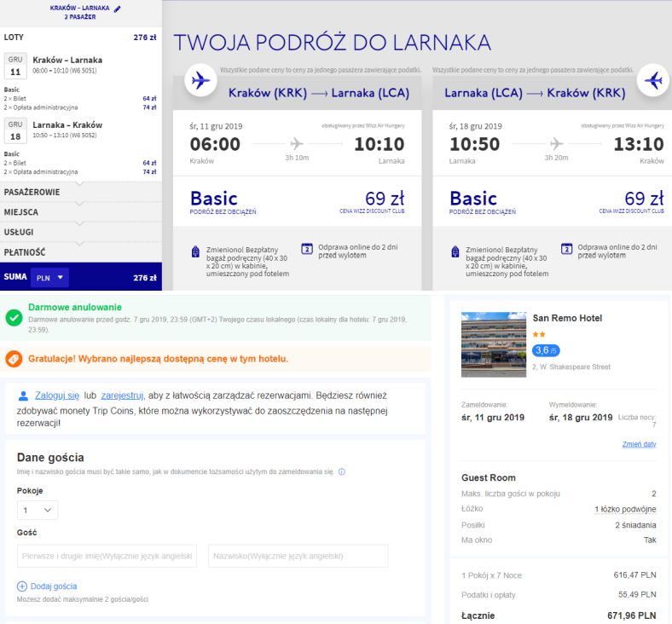Click the GRU 18 date badge

(15, 130)
